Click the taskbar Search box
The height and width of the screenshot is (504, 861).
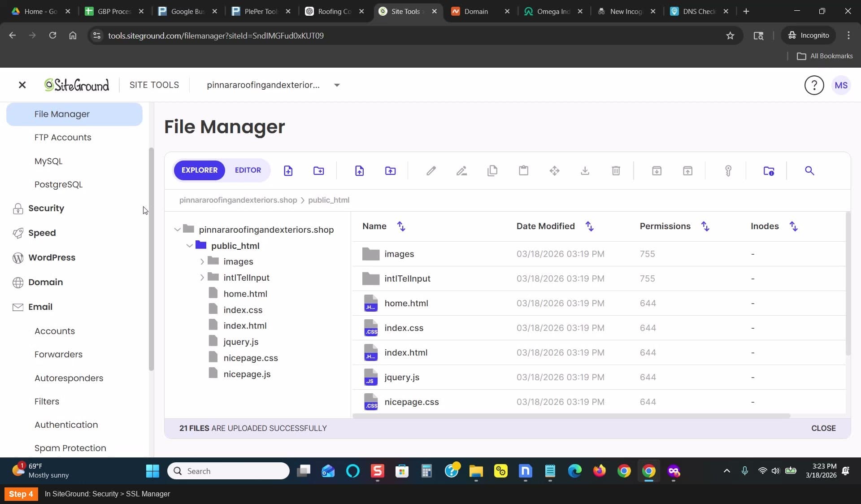click(229, 471)
